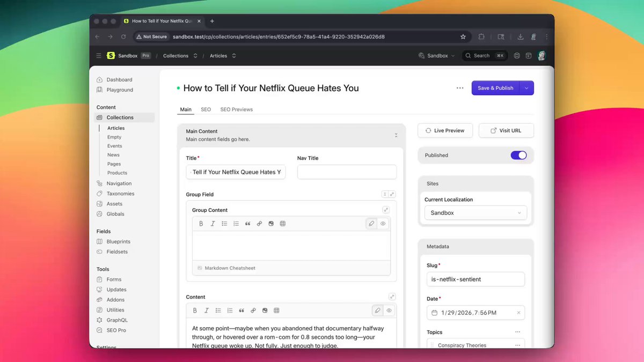
Task: Click the Live Preview button
Action: pos(445,130)
